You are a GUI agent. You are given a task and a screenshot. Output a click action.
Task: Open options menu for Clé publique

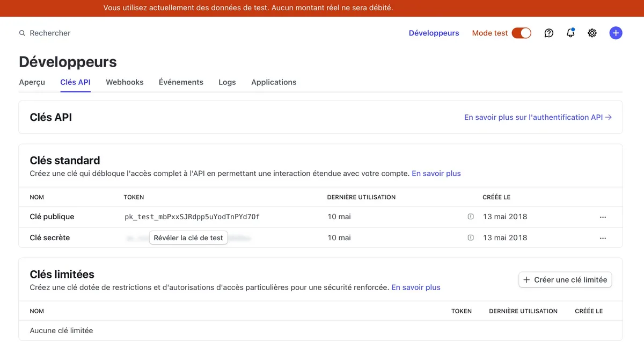[x=603, y=217]
